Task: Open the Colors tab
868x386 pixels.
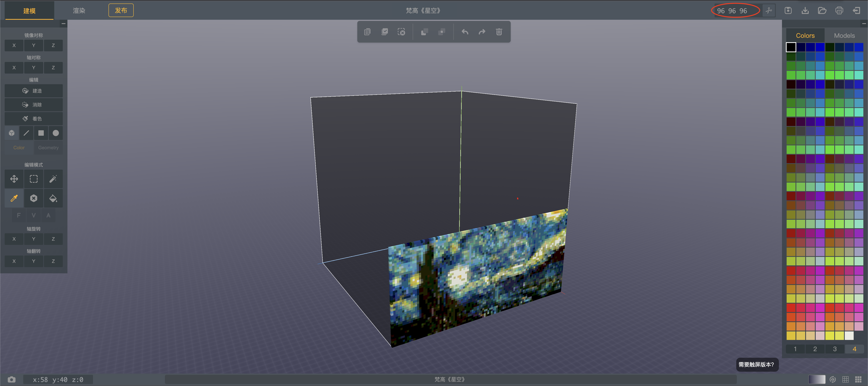Action: 805,35
